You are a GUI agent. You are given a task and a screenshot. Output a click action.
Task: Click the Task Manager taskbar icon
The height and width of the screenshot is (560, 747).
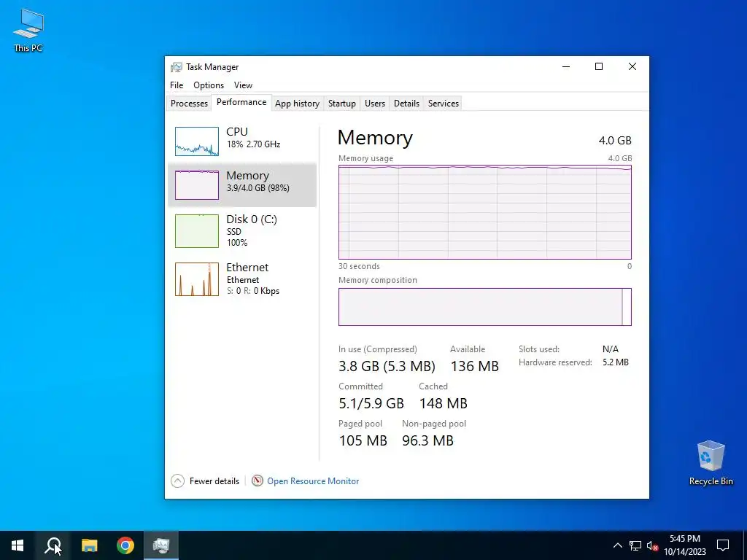click(x=161, y=545)
